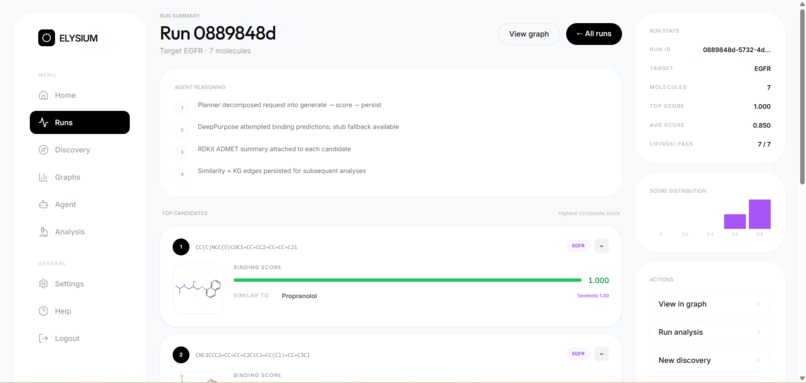Click chevron arrow on Run analysis
Screen dimensions: 806x383
758,333
